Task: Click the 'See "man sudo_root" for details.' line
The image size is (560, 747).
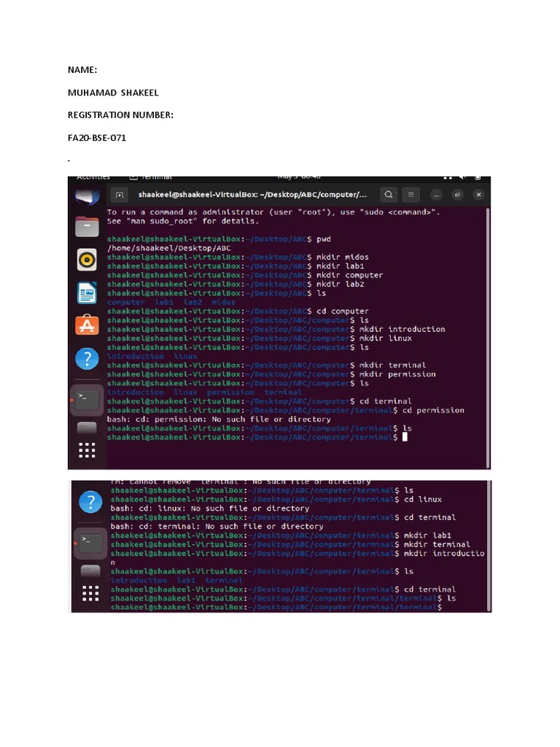Action: pos(183,221)
